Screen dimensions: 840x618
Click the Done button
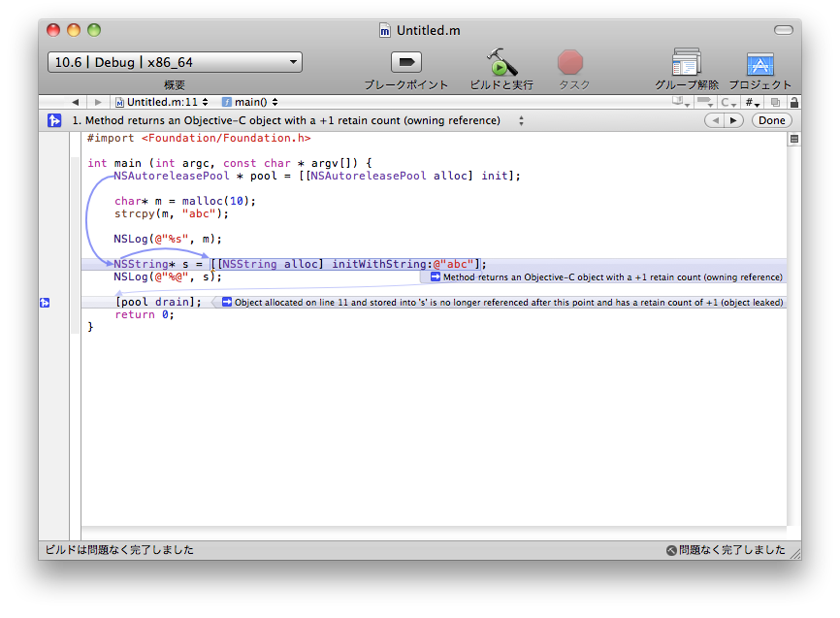tap(771, 120)
